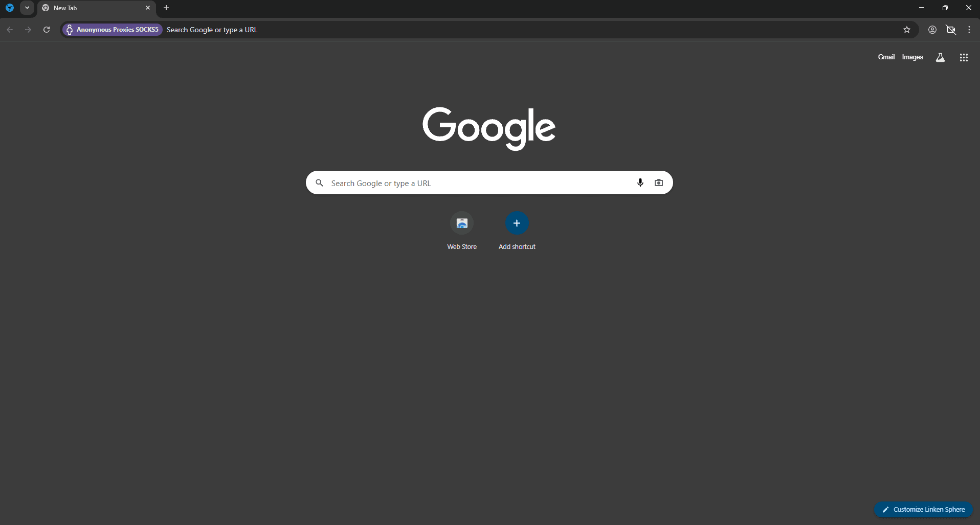Open the three-dot browser menu

(x=969, y=30)
